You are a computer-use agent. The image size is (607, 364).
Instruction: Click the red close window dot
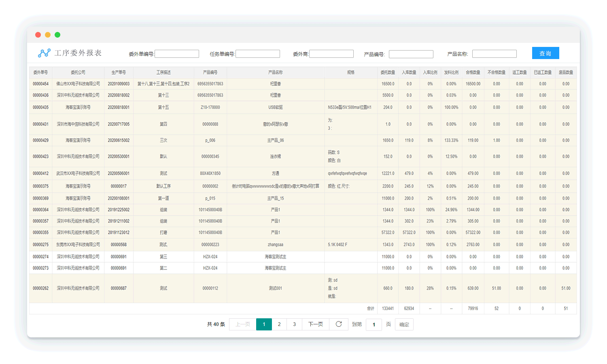(38, 35)
